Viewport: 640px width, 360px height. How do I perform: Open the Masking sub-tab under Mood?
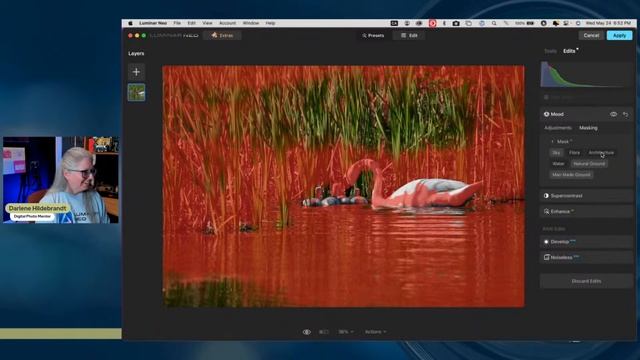(x=588, y=128)
